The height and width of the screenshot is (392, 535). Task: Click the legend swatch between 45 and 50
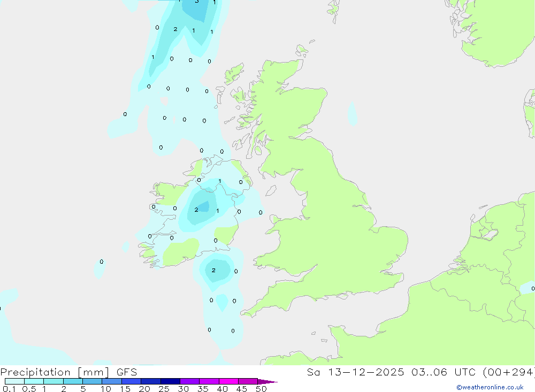point(248,381)
